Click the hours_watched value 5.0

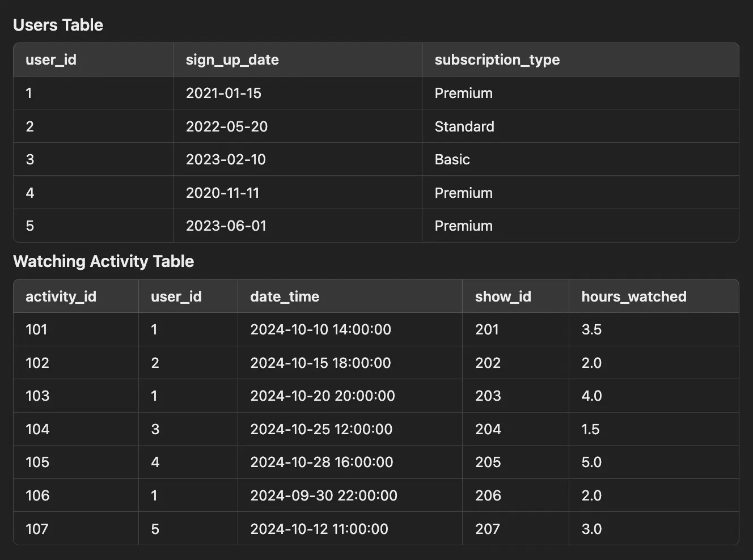pyautogui.click(x=591, y=462)
